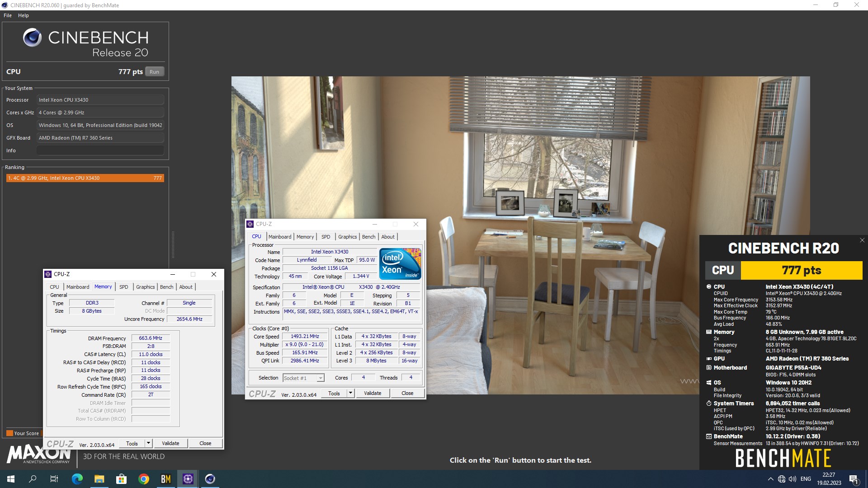The width and height of the screenshot is (868, 488).
Task: Show hidden system tray icons
Action: pos(770,479)
